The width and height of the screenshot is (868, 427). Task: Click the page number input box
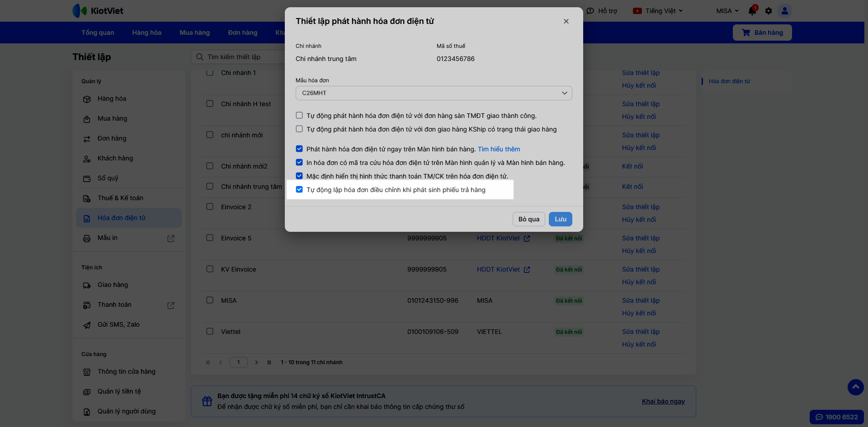[239, 362]
